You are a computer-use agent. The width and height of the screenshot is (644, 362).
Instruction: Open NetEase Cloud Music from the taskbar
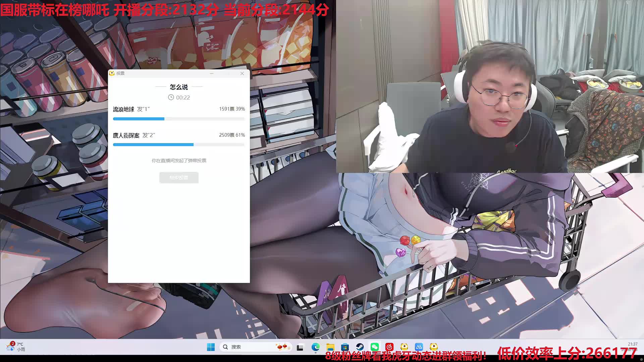click(x=389, y=347)
